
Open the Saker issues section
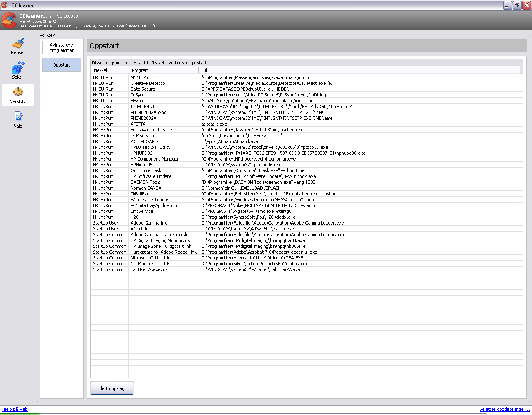(x=18, y=71)
